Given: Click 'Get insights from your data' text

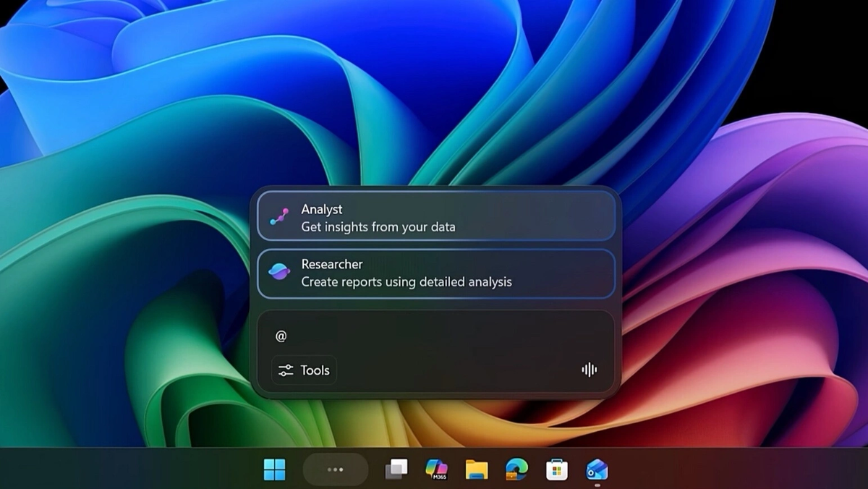Looking at the screenshot, I should point(377,226).
